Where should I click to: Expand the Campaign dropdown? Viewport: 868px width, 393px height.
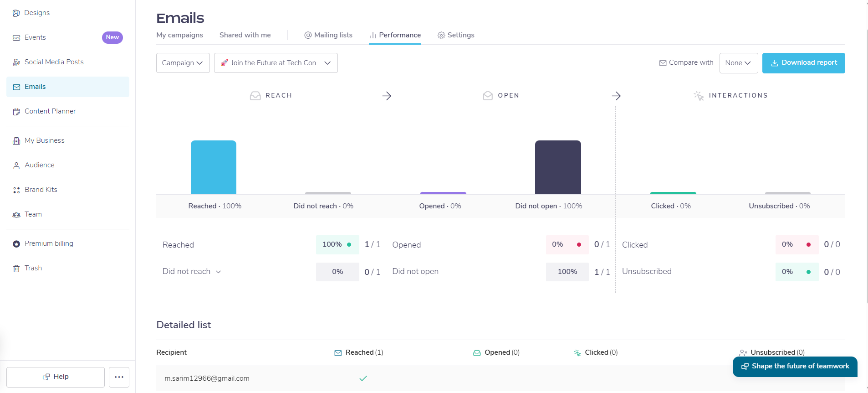pyautogui.click(x=183, y=63)
